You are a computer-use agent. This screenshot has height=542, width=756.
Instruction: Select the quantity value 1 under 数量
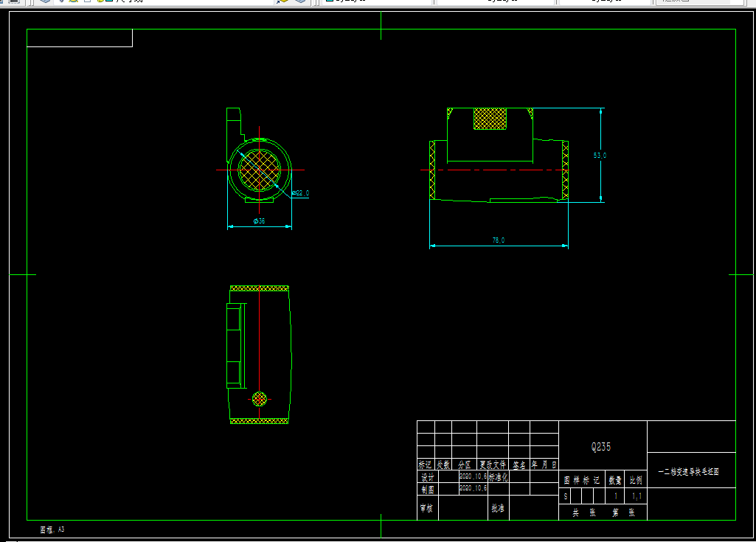tap(616, 496)
